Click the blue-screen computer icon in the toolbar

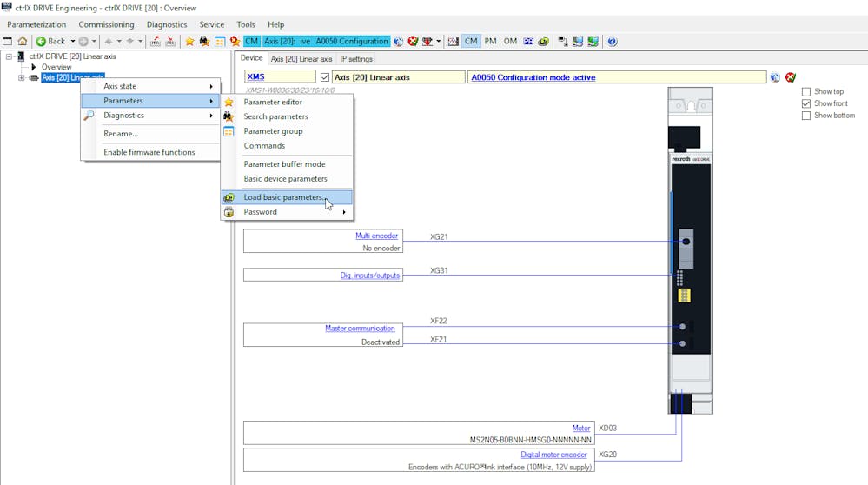[x=578, y=41]
